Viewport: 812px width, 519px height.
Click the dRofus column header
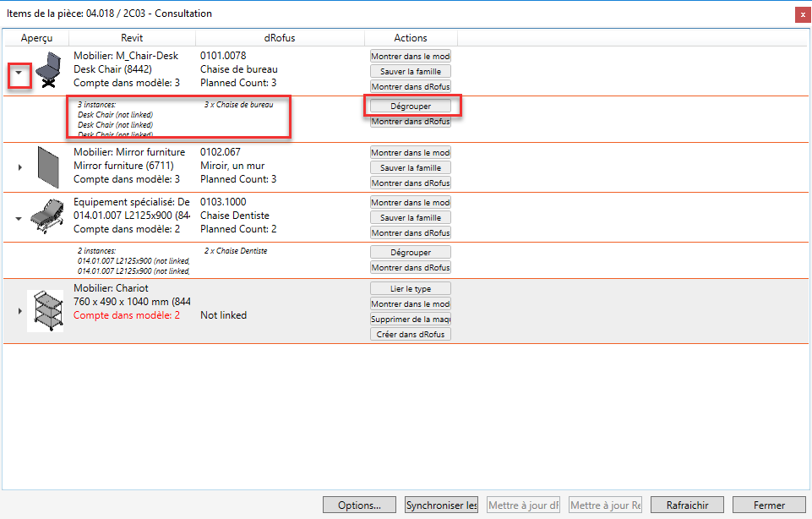[x=280, y=38]
